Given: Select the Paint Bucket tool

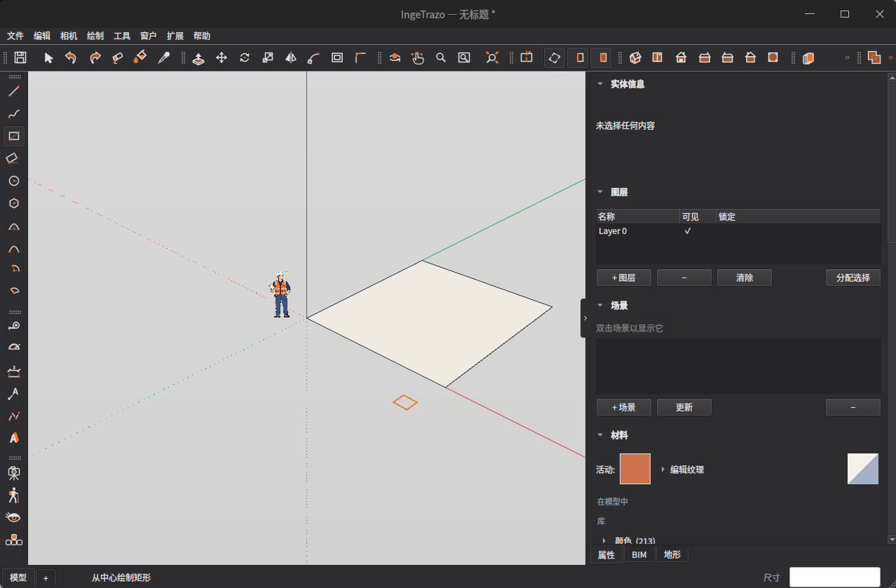Looking at the screenshot, I should pyautogui.click(x=140, y=57).
